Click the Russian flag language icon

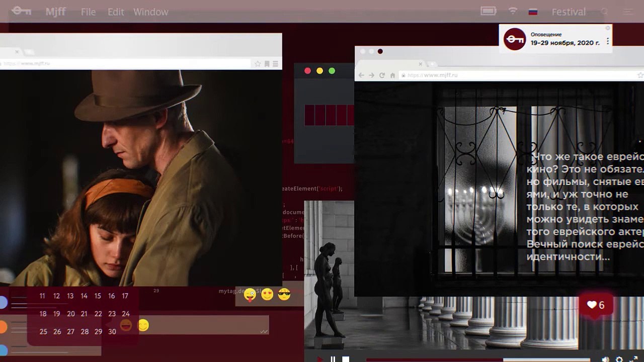tap(533, 12)
